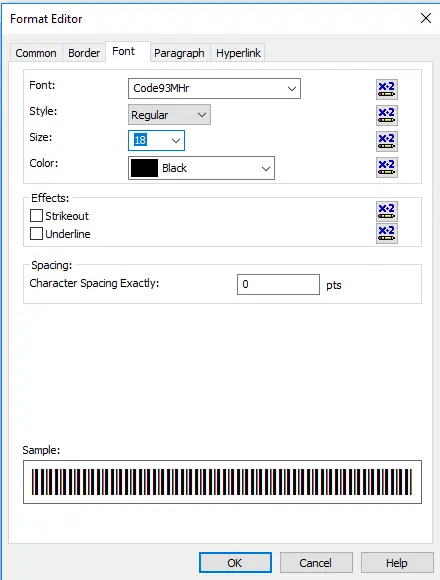Open Help for the Format Editor
The height and width of the screenshot is (580, 440).
[397, 563]
